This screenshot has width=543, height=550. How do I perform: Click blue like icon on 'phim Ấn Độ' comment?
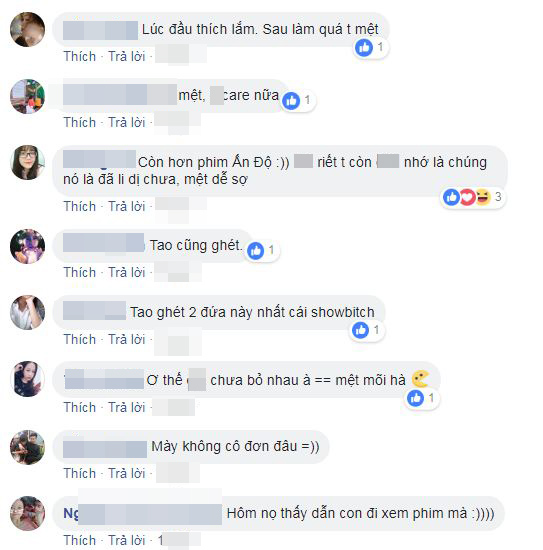tap(451, 197)
